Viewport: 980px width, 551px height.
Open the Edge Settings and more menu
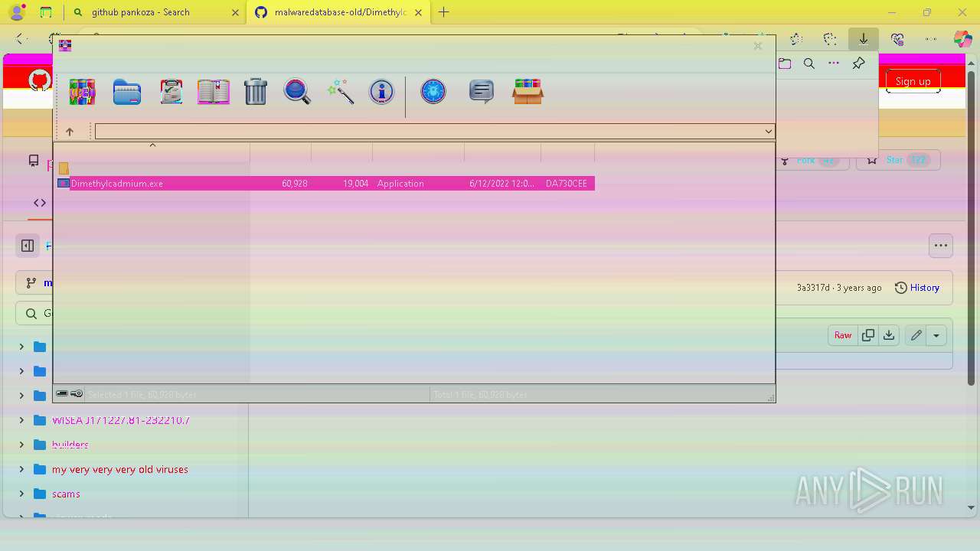pyautogui.click(x=931, y=39)
